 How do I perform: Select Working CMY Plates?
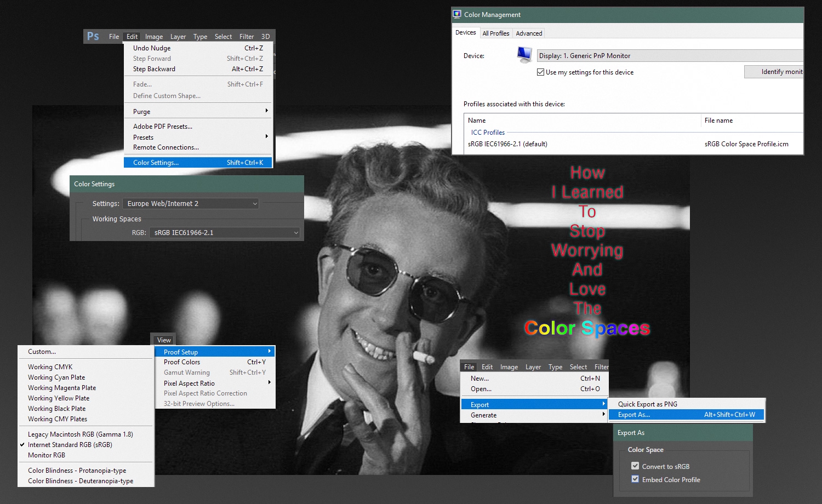pyautogui.click(x=86, y=419)
